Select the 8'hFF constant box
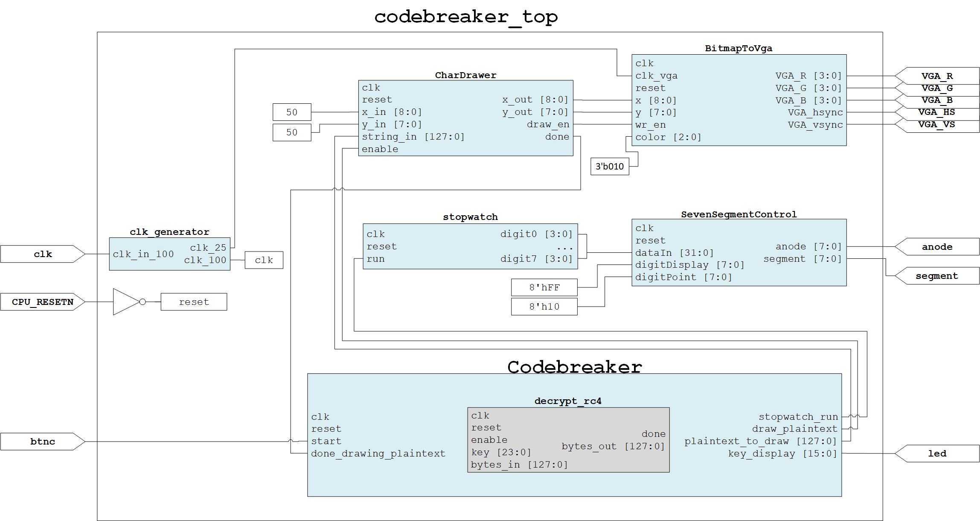 (x=544, y=287)
